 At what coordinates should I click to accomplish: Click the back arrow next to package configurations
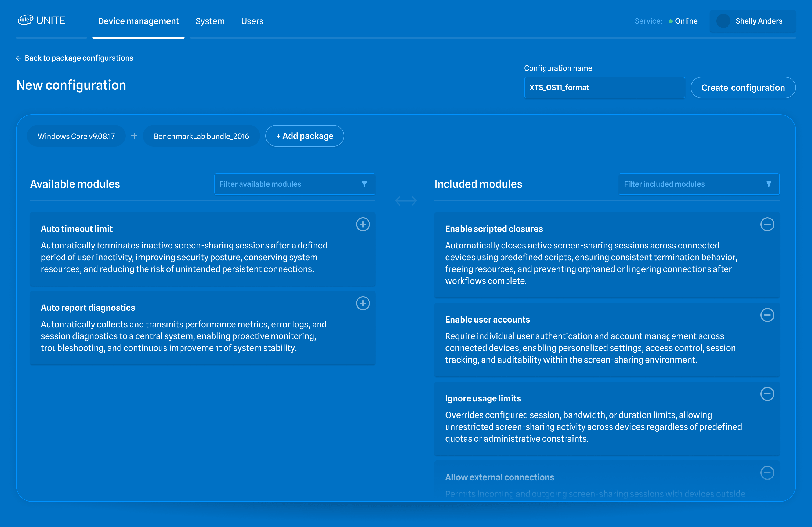point(19,58)
